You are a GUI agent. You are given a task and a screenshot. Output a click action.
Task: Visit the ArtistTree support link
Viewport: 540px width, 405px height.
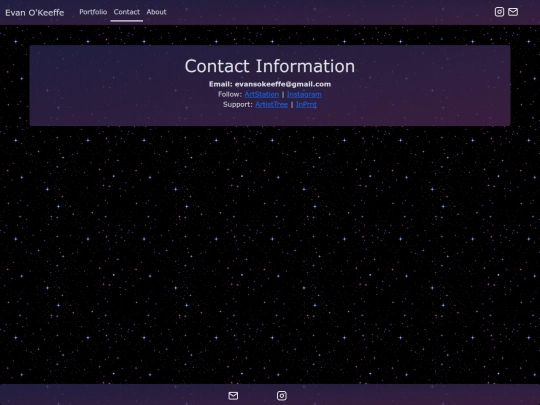(271, 104)
